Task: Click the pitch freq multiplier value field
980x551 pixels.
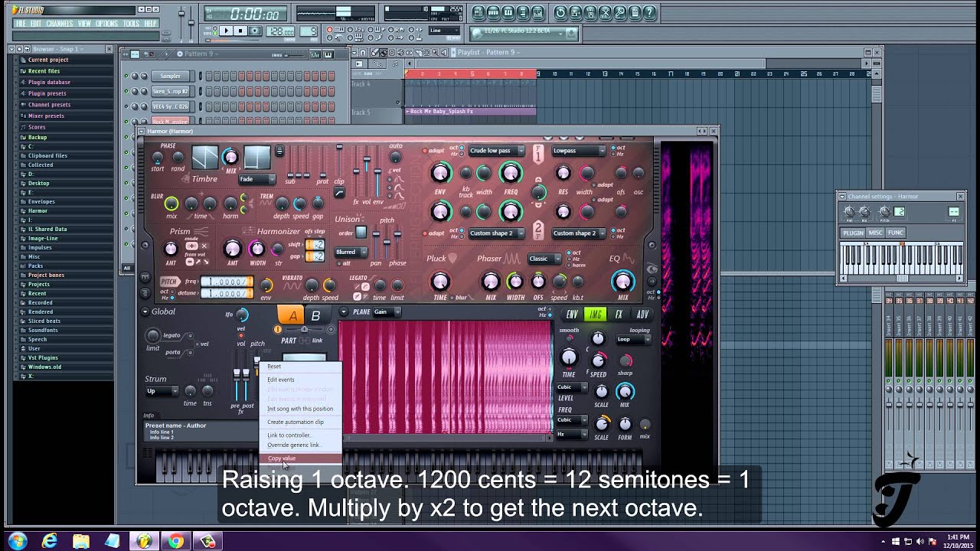Action: (227, 282)
